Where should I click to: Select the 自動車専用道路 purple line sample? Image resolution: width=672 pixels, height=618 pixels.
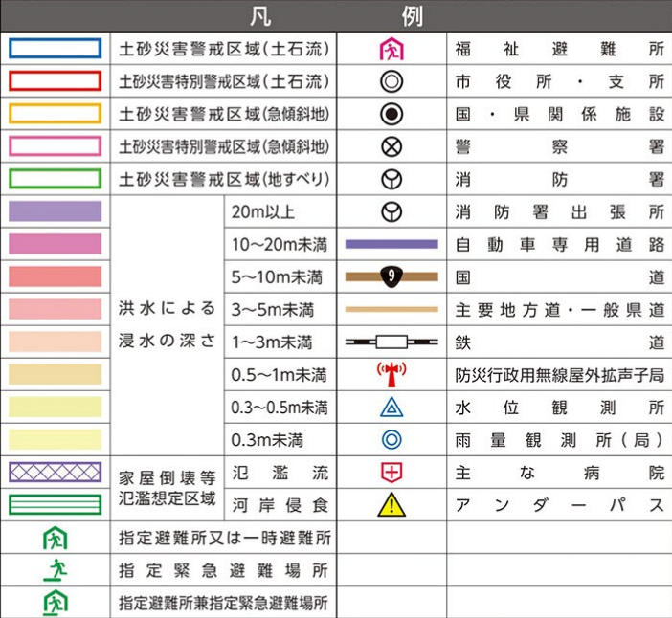click(x=391, y=244)
